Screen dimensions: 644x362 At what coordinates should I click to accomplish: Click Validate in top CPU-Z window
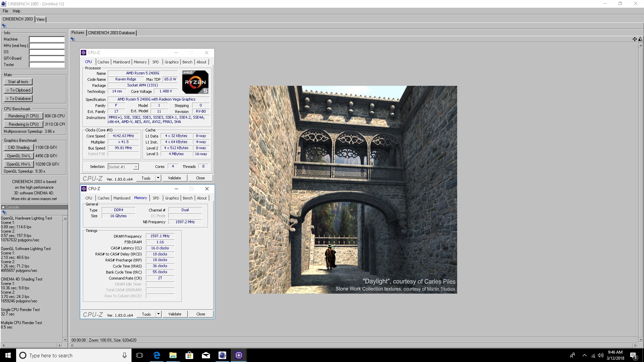click(174, 178)
